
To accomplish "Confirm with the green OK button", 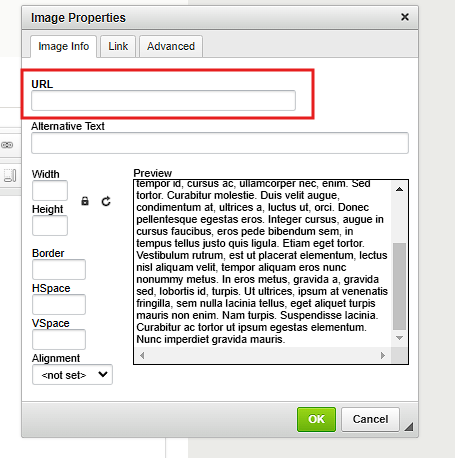I will (316, 419).
